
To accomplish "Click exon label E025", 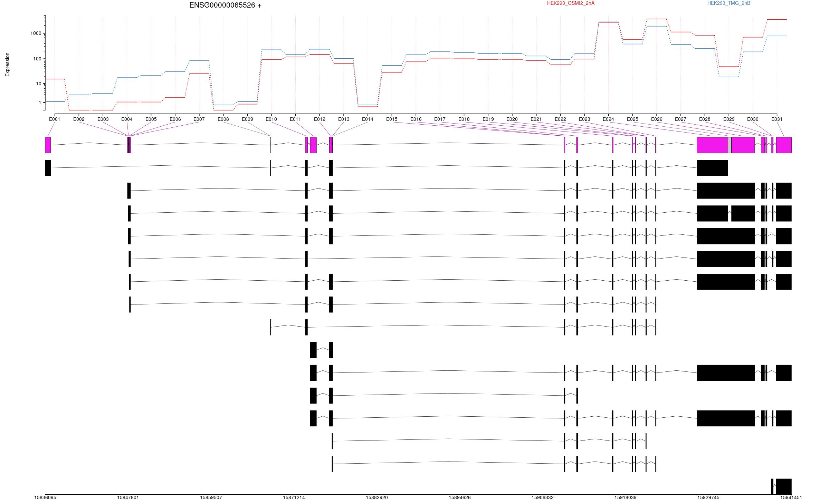I will (x=632, y=119).
